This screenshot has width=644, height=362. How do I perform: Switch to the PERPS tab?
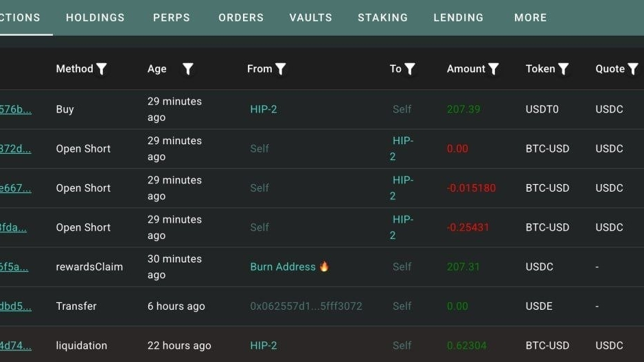coord(172,18)
